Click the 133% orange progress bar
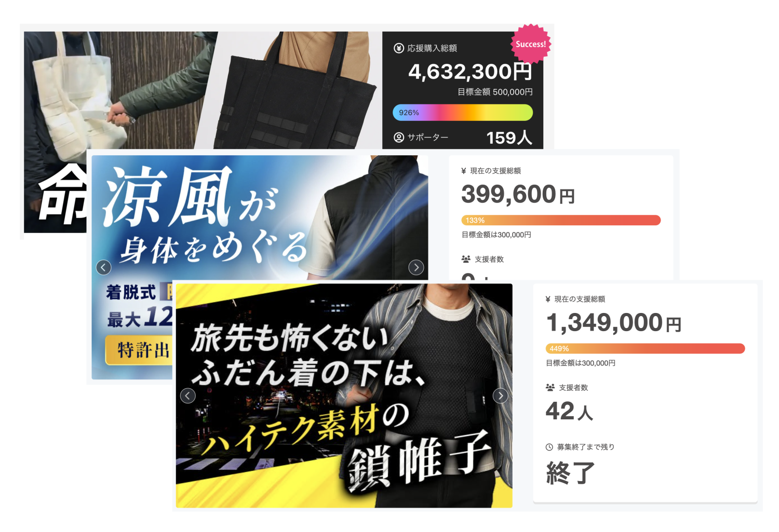 [x=561, y=220]
